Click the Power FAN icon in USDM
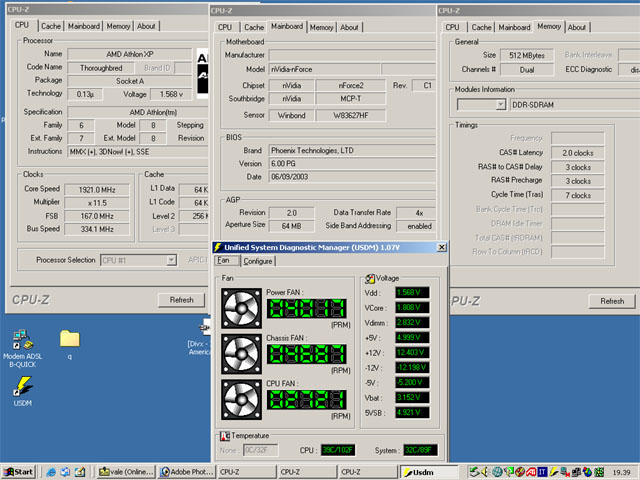This screenshot has width=640, height=480. pos(241,308)
